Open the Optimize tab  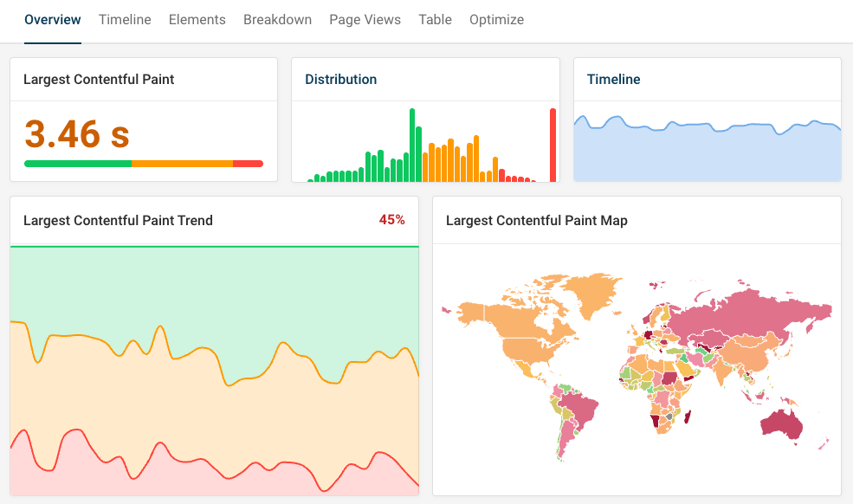496,19
